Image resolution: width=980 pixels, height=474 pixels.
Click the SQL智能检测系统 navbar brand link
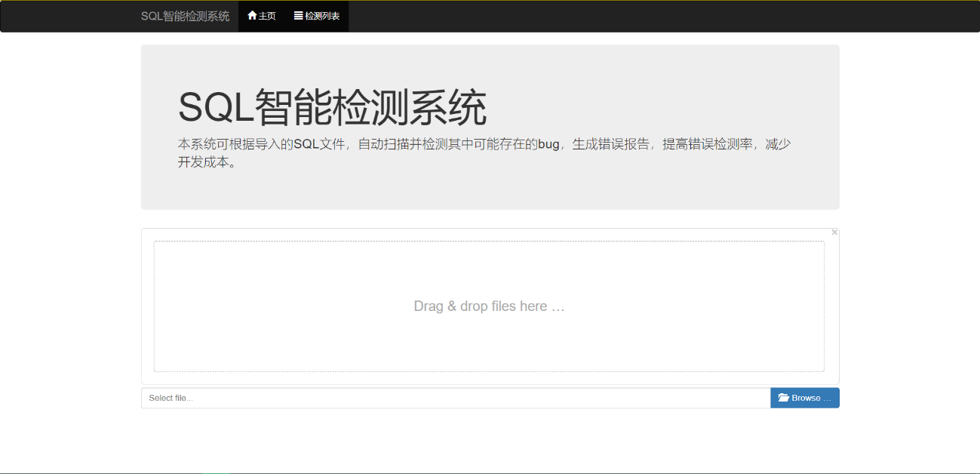(x=185, y=16)
